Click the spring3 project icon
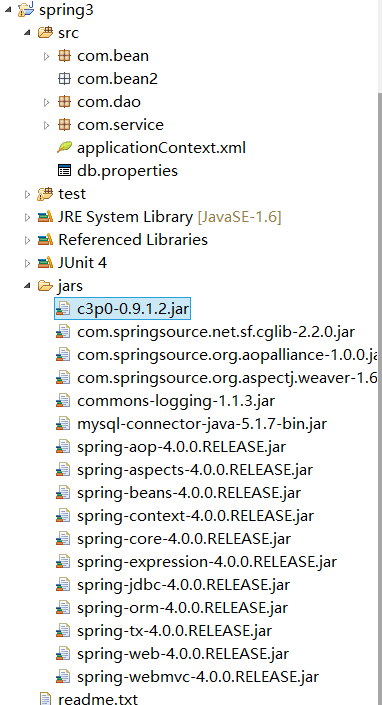Screen dimensions: 382x705 pos(26,9)
